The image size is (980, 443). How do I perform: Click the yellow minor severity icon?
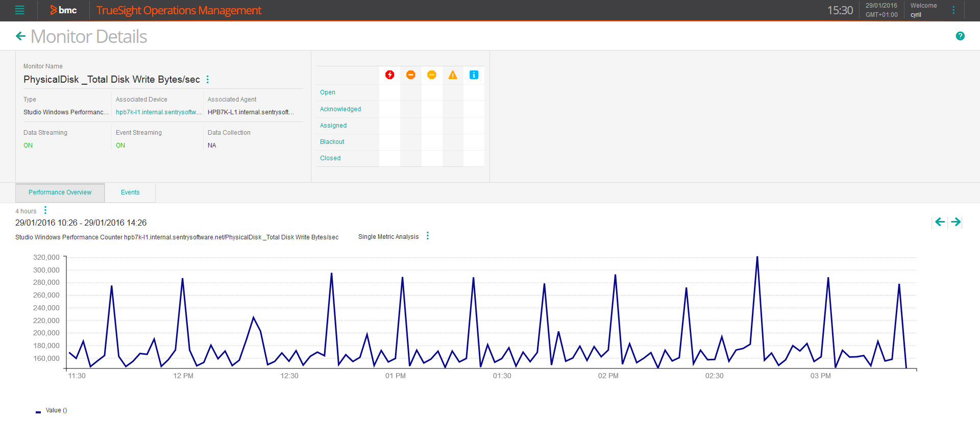click(x=432, y=75)
